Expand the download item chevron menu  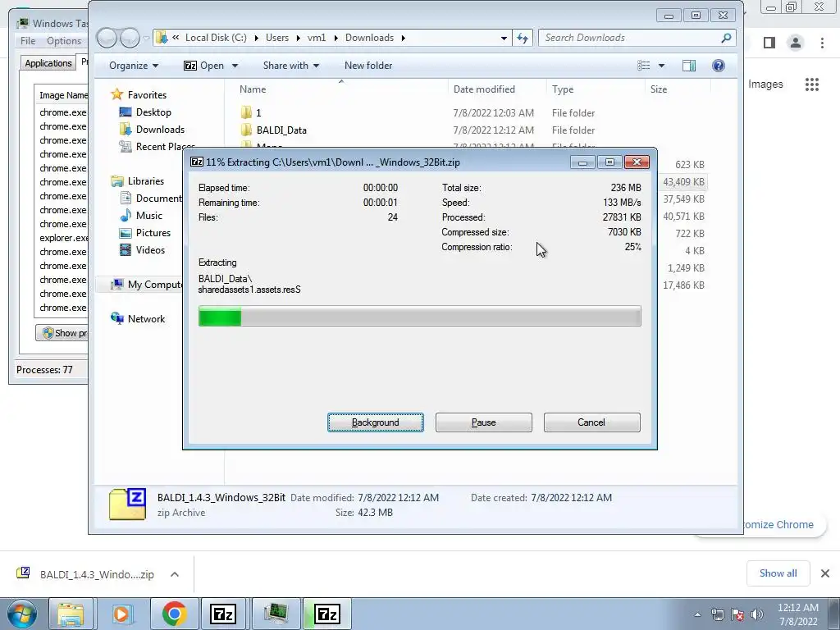coord(175,574)
